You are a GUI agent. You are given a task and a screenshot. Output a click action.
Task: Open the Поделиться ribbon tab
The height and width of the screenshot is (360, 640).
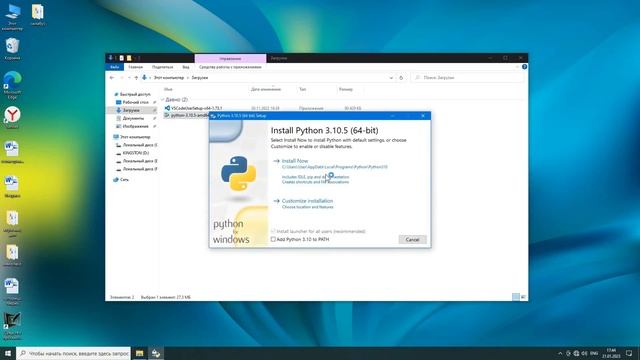click(x=162, y=67)
